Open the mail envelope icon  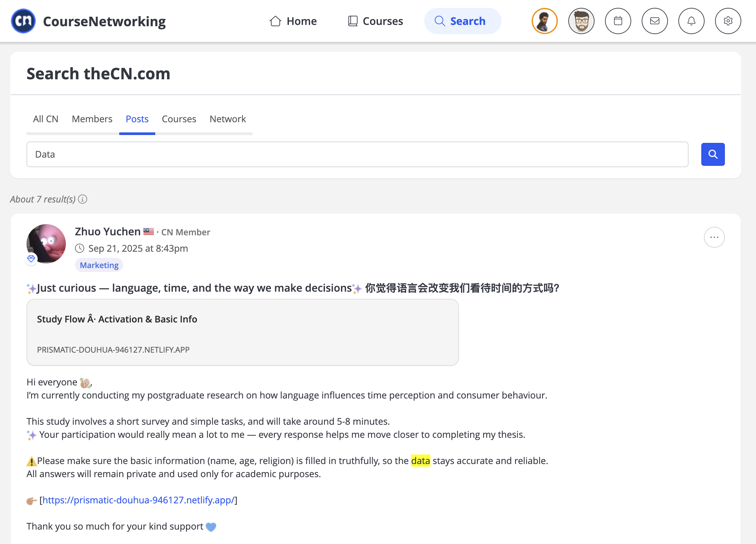[654, 21]
